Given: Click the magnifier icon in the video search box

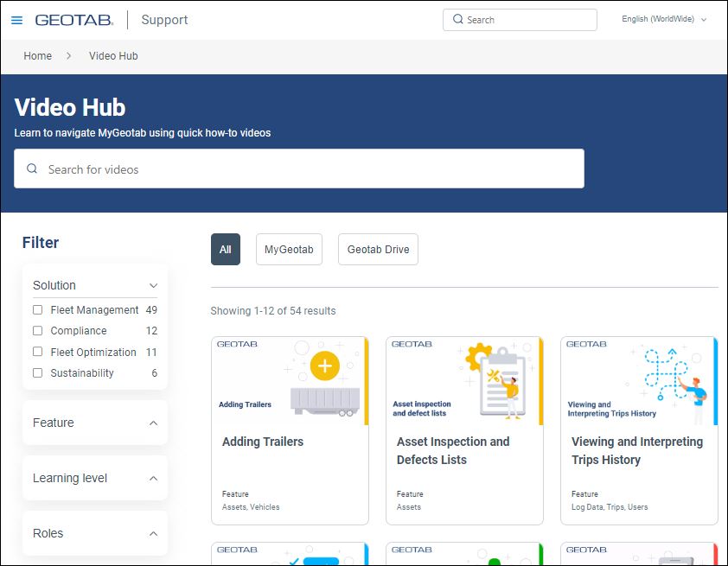Looking at the screenshot, I should [x=32, y=169].
